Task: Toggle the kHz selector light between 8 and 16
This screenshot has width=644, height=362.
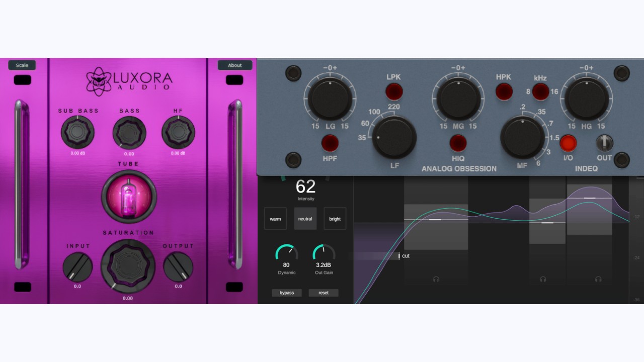Action: coord(541,91)
